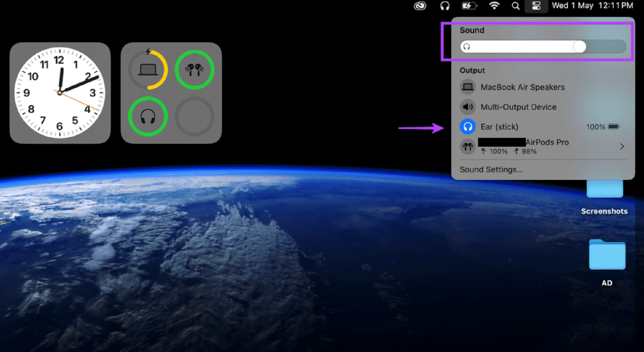Click the Ear (stick) 100% battery indicator
The height and width of the screenshot is (352, 644).
coord(603,127)
